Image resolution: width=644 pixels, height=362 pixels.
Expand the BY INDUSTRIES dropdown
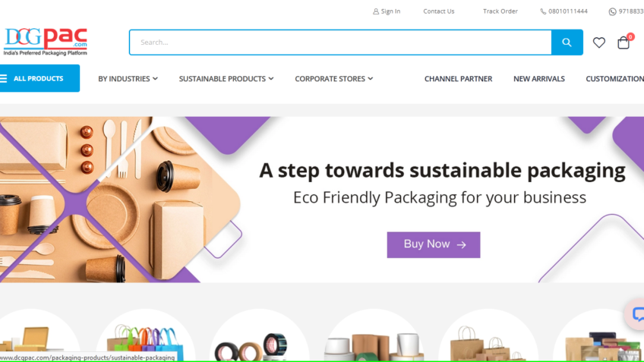tap(128, 79)
